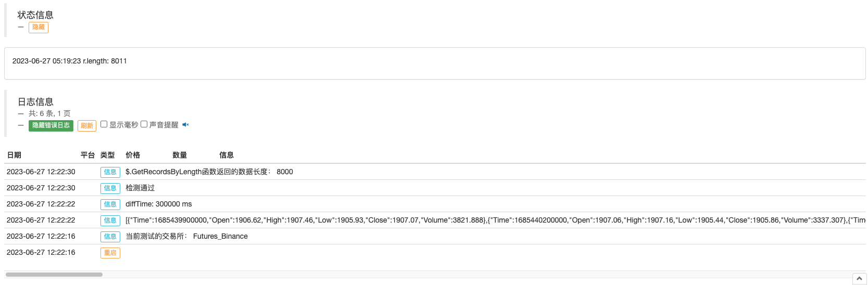
Task: Click the 类型 column header
Action: pos(108,155)
